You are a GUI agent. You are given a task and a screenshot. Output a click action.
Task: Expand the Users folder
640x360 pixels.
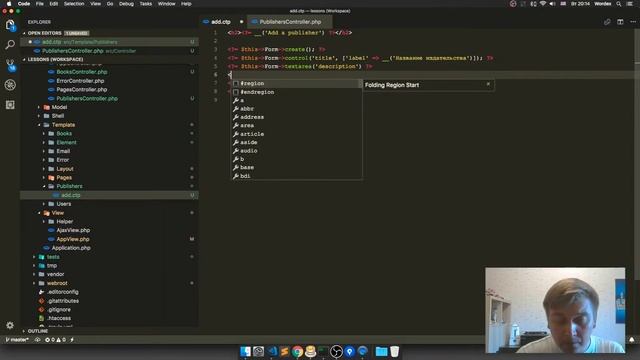point(63,204)
